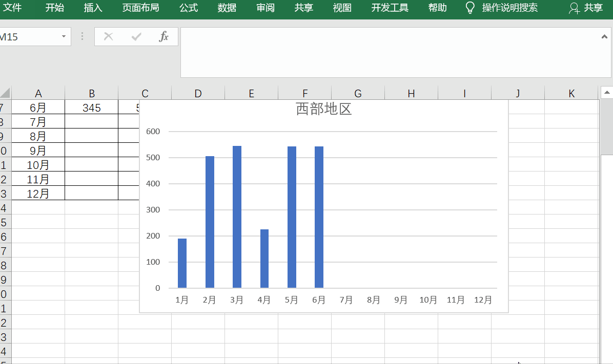The image size is (613, 364).
Task: Click the 开发工具 tab
Action: (390, 8)
